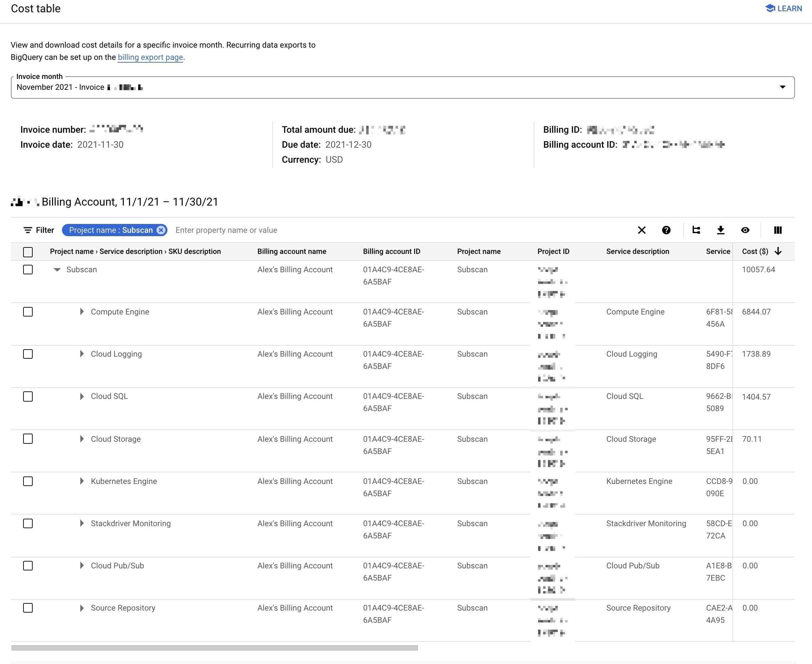Screen dimensions: 812x664
Task: Open the filter help question mark icon
Action: tap(666, 230)
